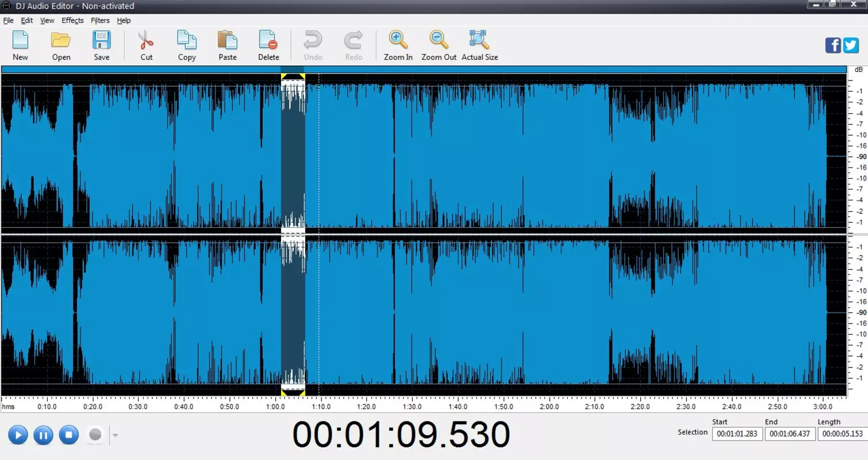
Task: Delete the selected audio region
Action: [268, 45]
